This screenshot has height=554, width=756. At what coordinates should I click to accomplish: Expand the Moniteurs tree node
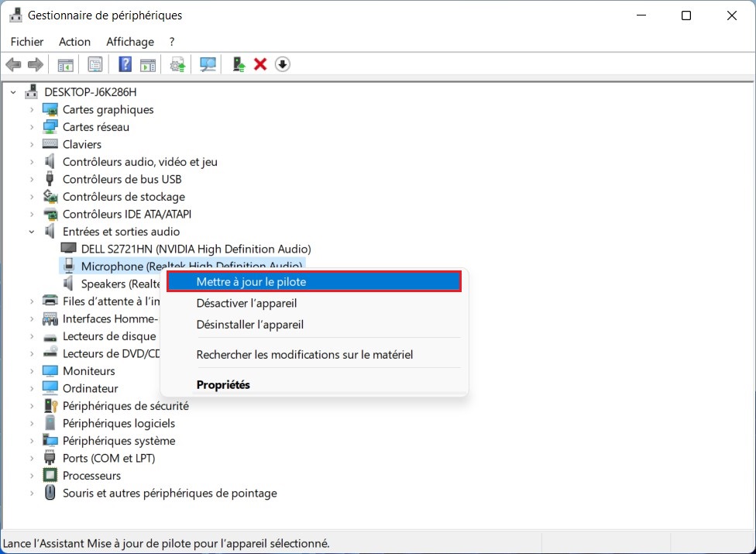(x=32, y=371)
